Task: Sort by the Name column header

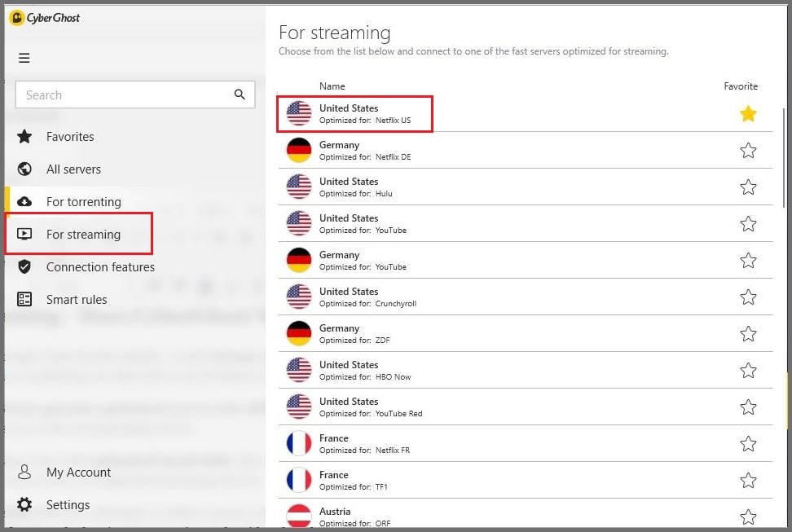Action: point(332,86)
